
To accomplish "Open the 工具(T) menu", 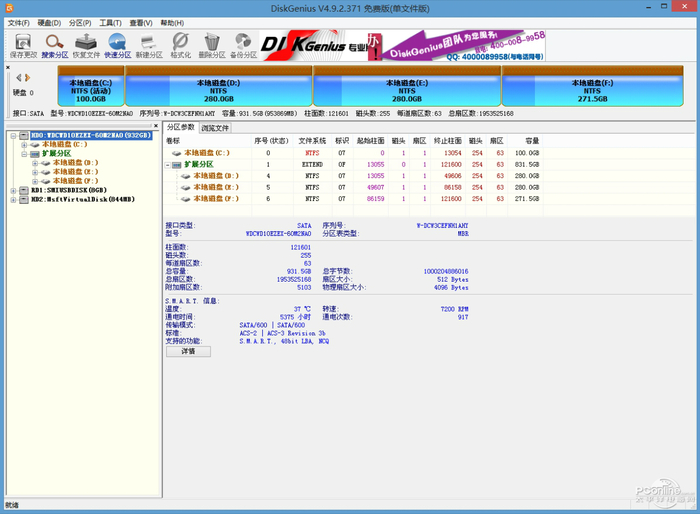I will [x=110, y=22].
